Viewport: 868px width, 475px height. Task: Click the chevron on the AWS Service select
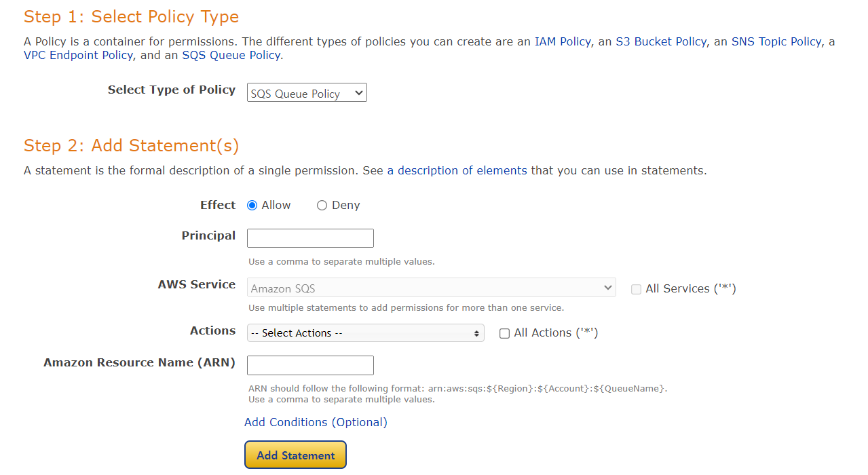[607, 288]
